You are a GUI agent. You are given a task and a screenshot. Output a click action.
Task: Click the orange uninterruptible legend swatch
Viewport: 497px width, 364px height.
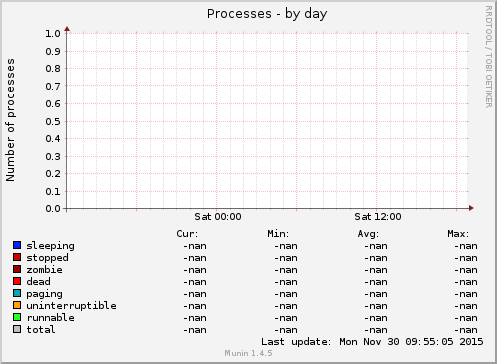point(17,305)
